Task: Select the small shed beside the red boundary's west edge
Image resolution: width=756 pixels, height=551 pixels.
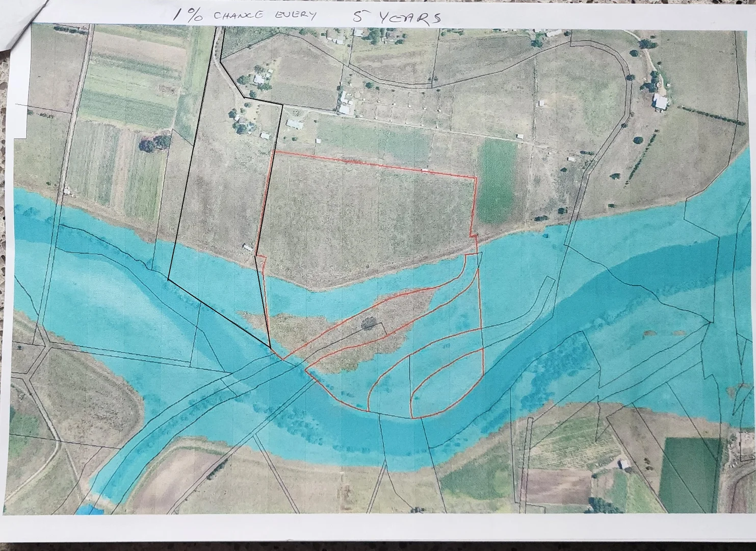Action: 247,248
